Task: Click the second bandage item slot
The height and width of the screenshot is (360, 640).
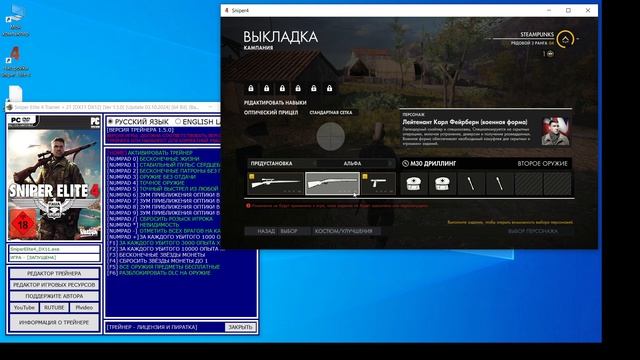Action: (500, 184)
